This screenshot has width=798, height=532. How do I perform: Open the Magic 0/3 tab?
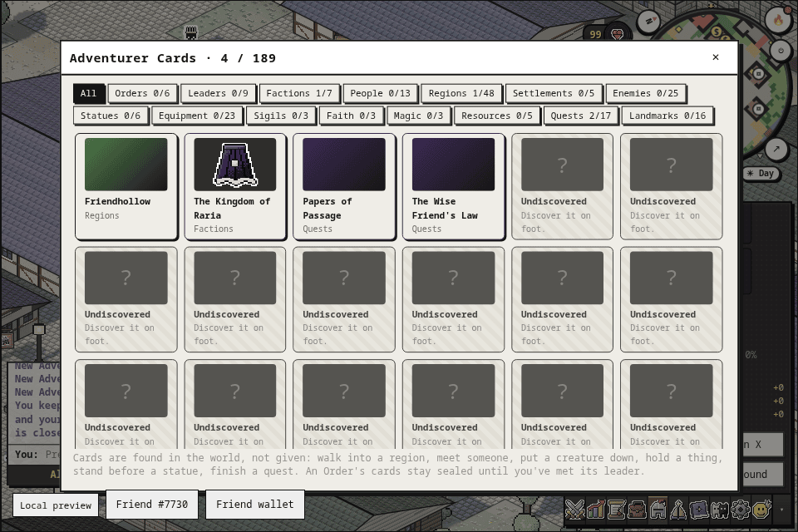pyautogui.click(x=418, y=116)
